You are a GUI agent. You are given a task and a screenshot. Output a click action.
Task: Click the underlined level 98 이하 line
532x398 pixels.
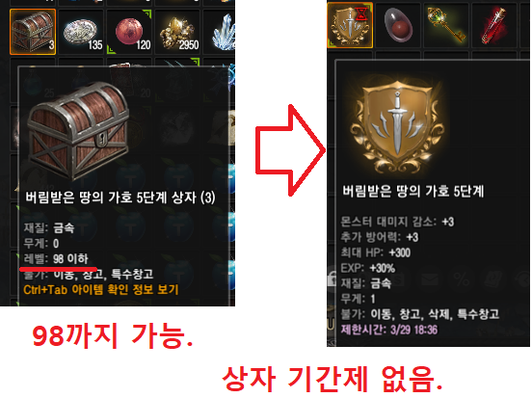click(56, 259)
